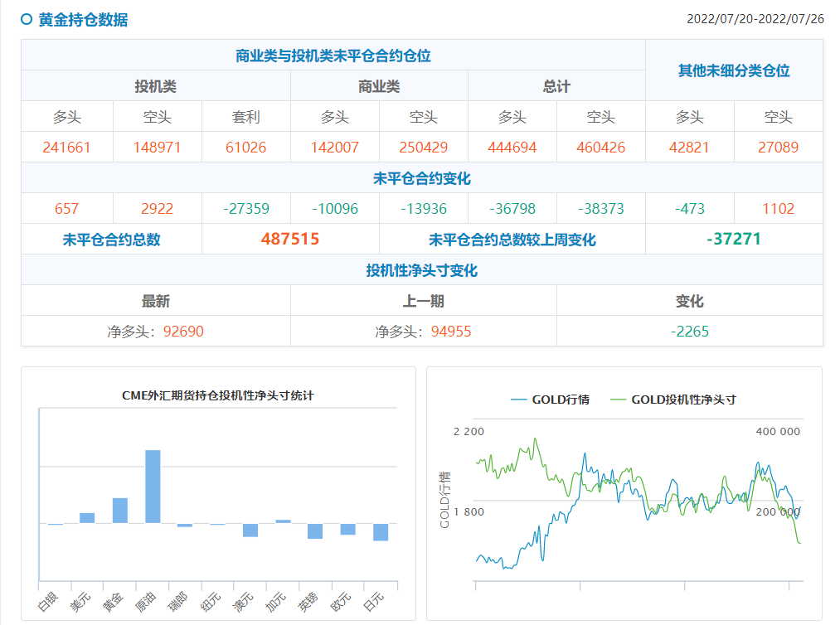Click the 日元 bar in the bar chart
This screenshot has width=840, height=625.
coord(381,533)
